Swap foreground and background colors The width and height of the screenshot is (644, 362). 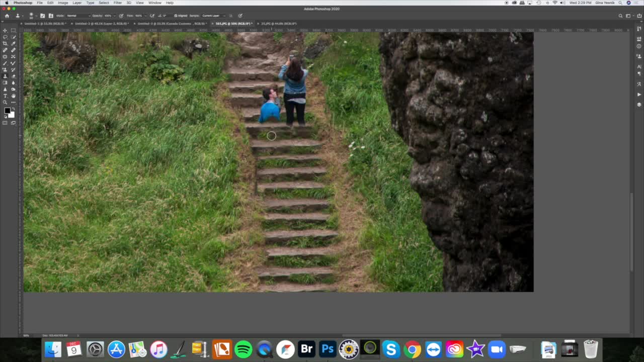pos(13,108)
